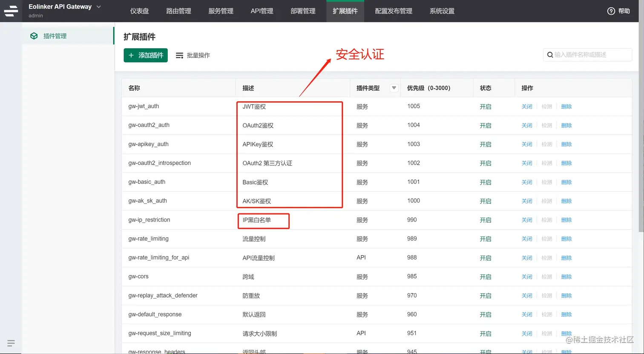
Task: Open the 插件类型 column filter arrow
Action: (394, 87)
